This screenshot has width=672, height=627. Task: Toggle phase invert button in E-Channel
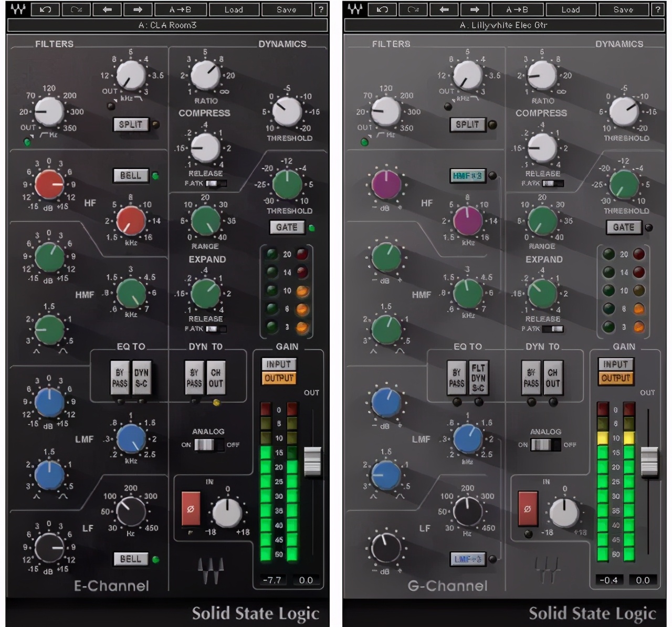(x=191, y=508)
